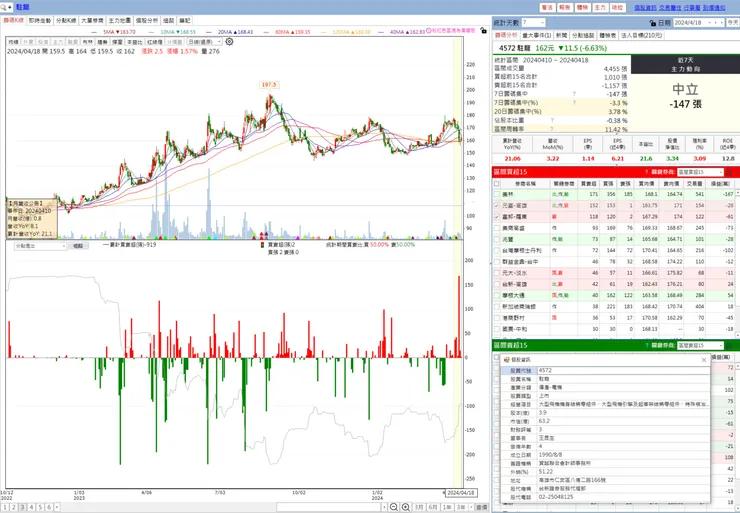The width and height of the screenshot is (740, 513).
Task: Open the dropdown arrow after the 3年 range button
Action: (x=471, y=507)
